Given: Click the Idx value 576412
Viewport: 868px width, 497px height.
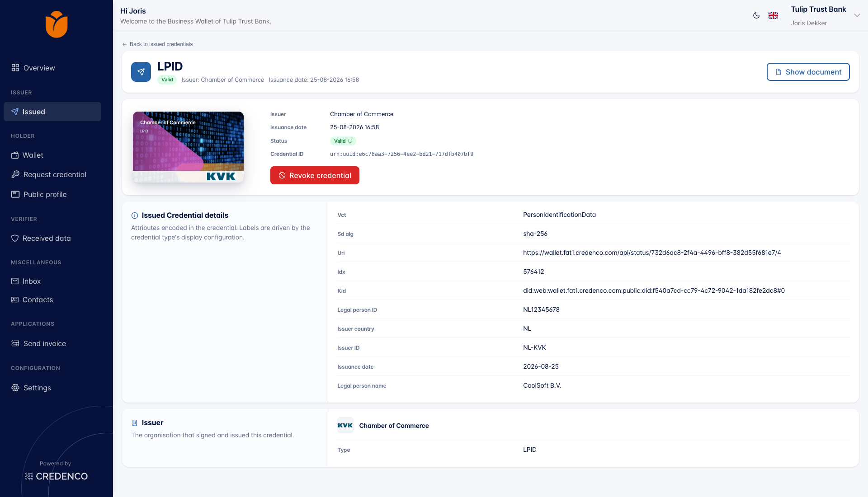Looking at the screenshot, I should (x=533, y=272).
